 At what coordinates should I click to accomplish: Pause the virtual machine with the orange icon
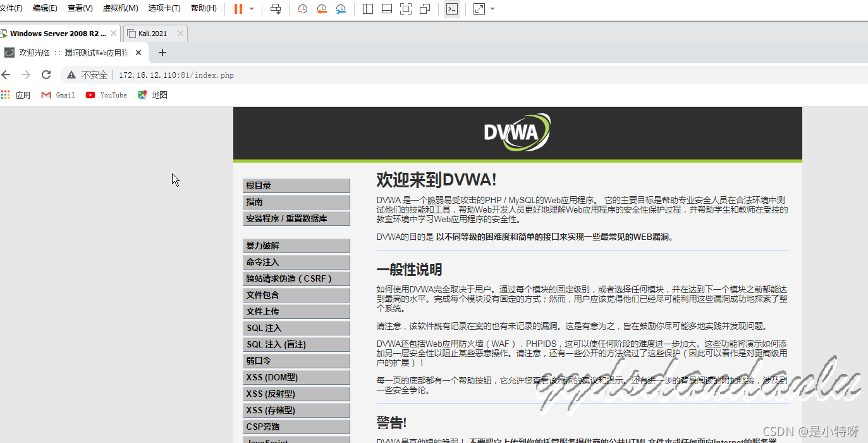238,9
